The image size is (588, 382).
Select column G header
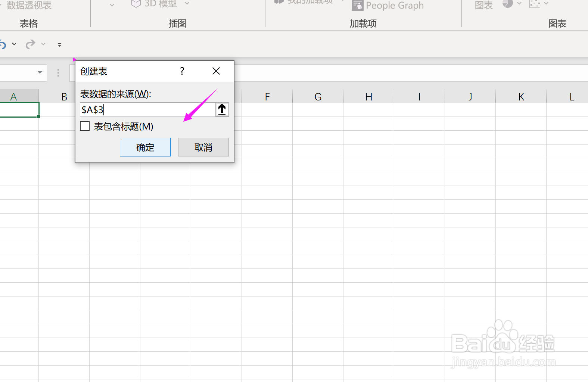318,97
